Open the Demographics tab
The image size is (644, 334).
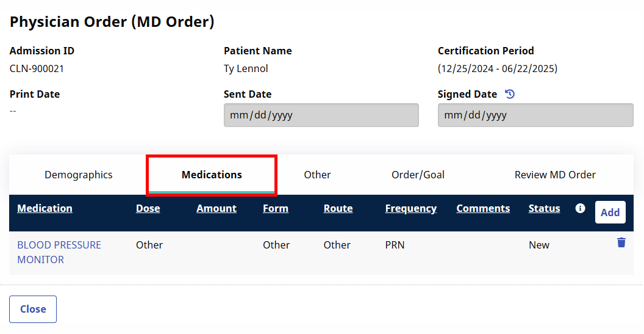[79, 175]
